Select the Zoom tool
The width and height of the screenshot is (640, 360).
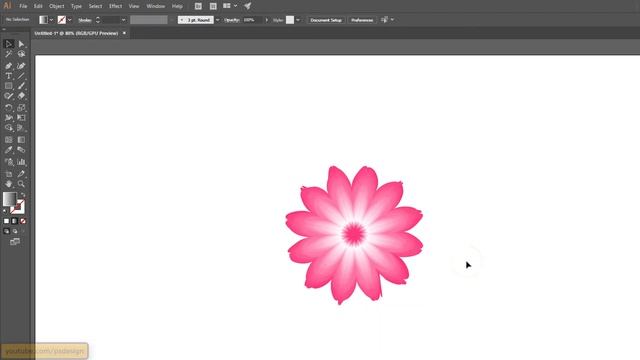pyautogui.click(x=21, y=184)
